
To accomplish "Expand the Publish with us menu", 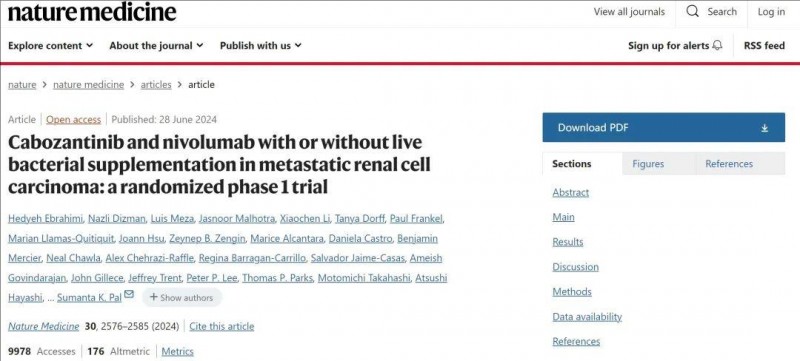I will point(261,45).
